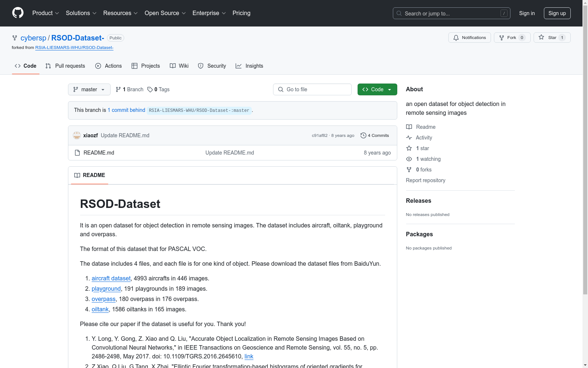Expand the Enterprise dropdown

pos(209,13)
